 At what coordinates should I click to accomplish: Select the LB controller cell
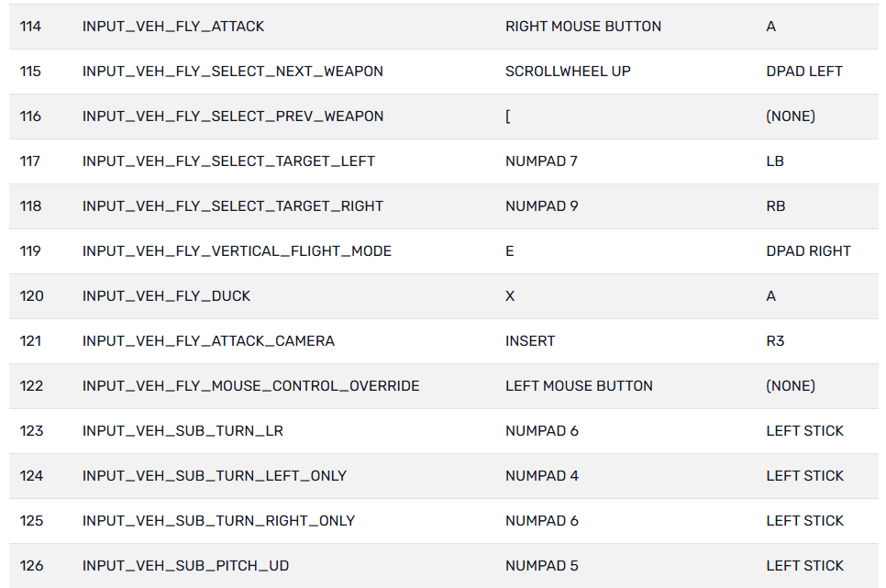tap(775, 161)
